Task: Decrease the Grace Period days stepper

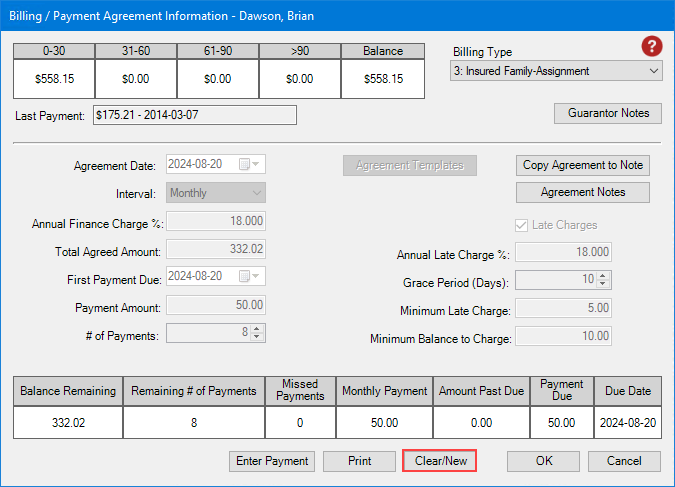Action: 603,287
